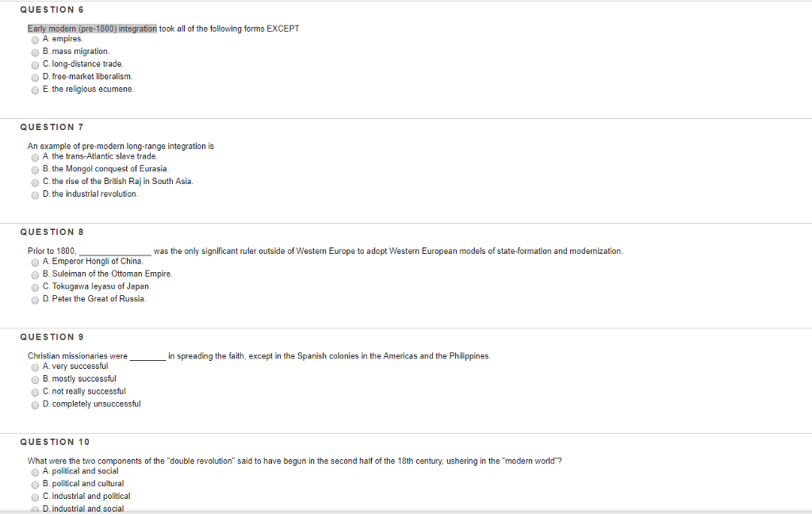The image size is (812, 514).
Task: Choose A. the trans-Atlantic slave trade
Action: (35, 158)
